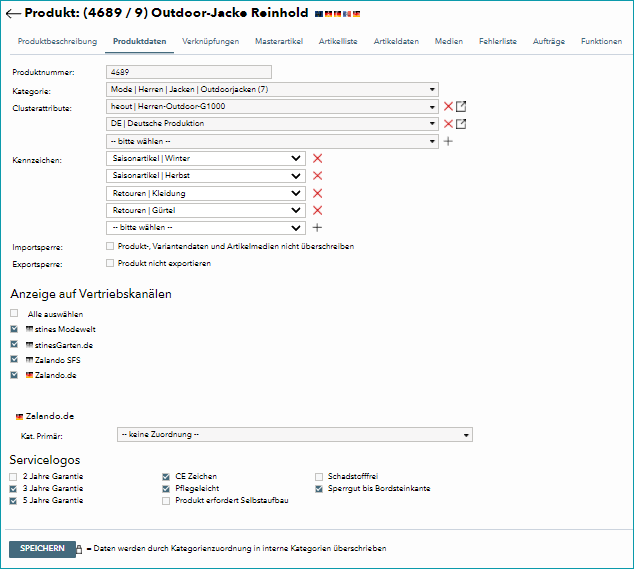Open empty Clusterattribute bitte wählen dropdown
The width and height of the screenshot is (634, 569).
pyautogui.click(x=272, y=141)
